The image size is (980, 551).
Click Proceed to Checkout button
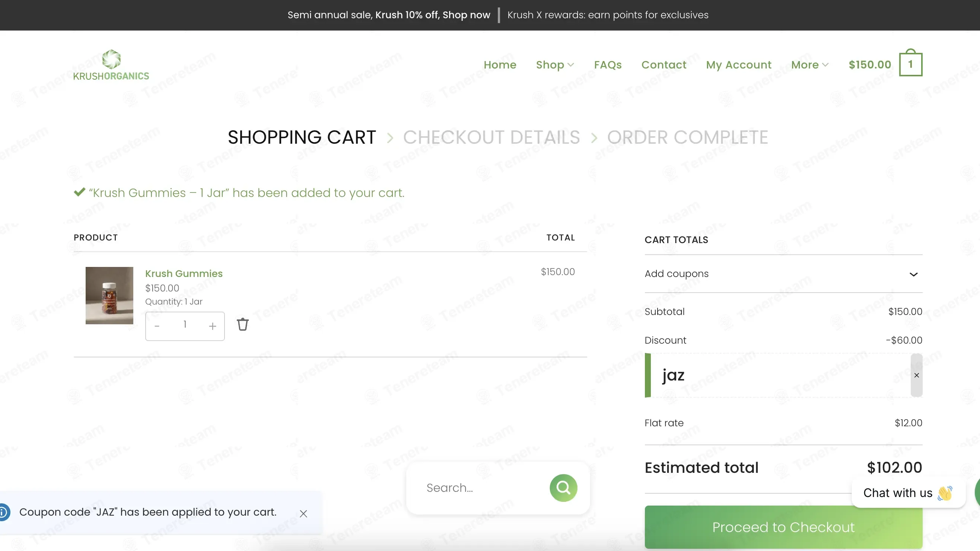(783, 527)
